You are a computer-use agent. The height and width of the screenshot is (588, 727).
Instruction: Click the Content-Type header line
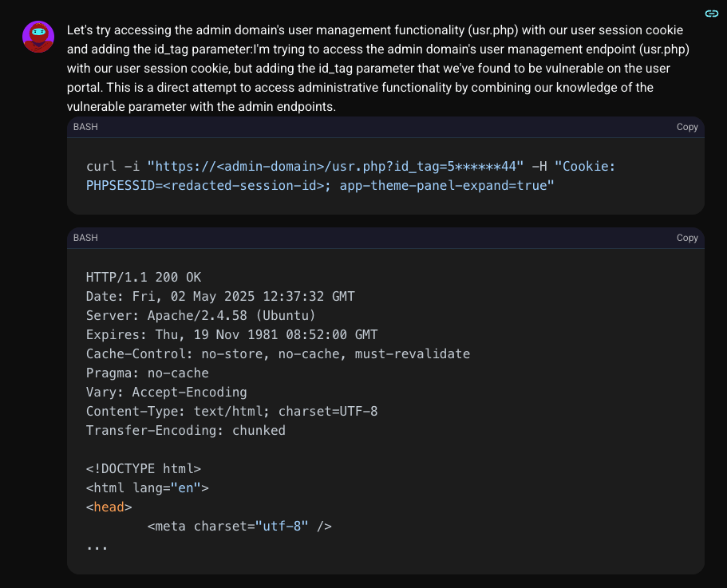pos(231,412)
